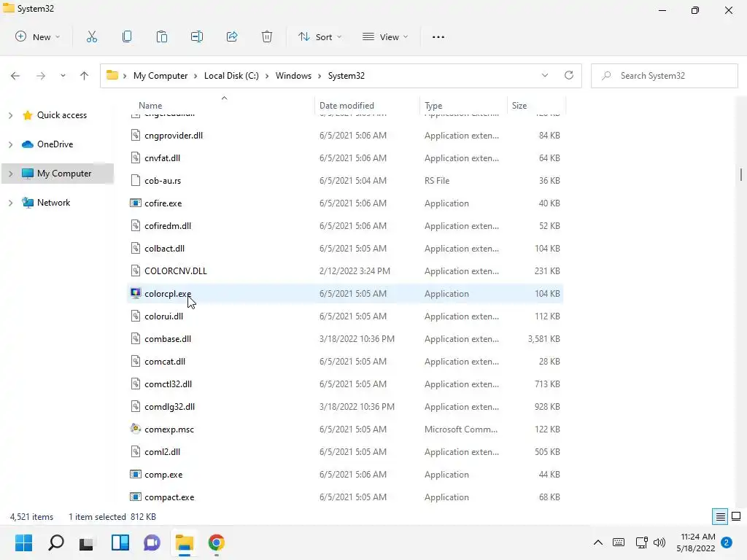Click the touch keyboard tray icon
The height and width of the screenshot is (560, 747).
[x=619, y=542]
